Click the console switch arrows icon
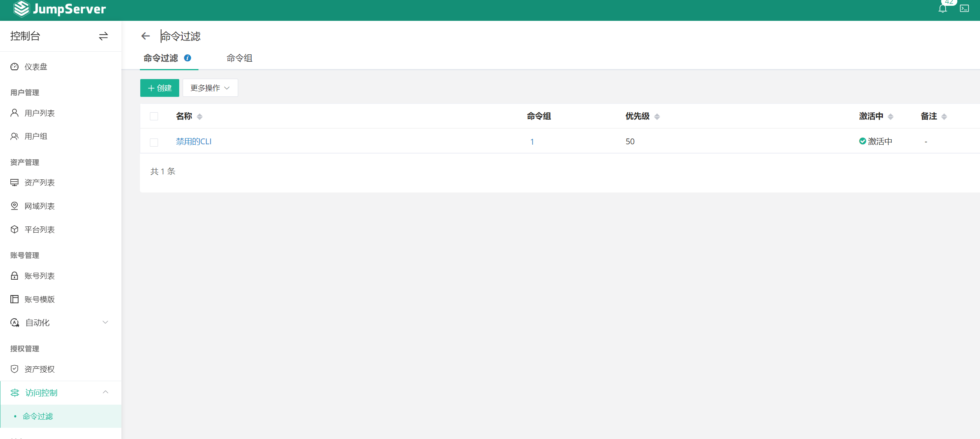 [103, 36]
